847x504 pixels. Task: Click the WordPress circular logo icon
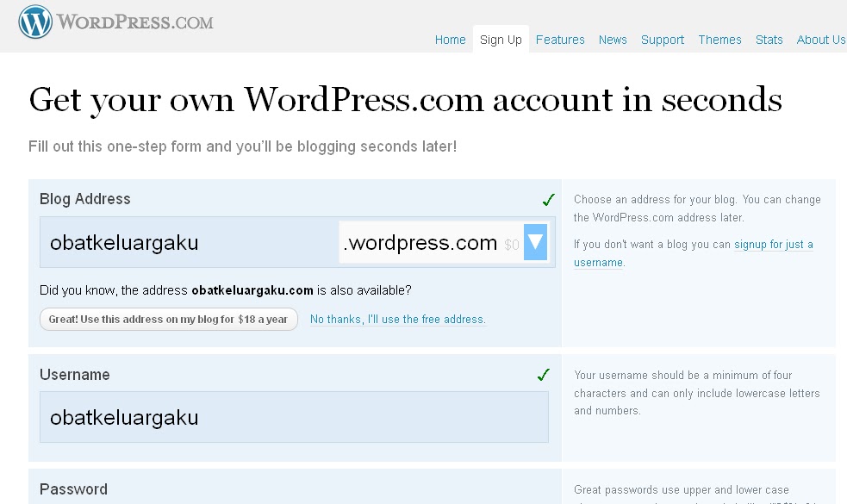tap(35, 22)
